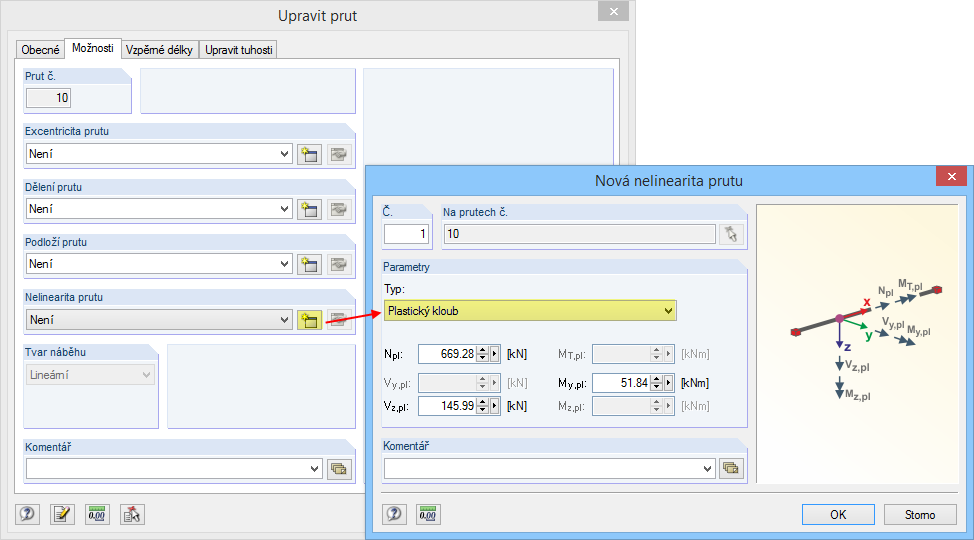Open units and decimals in Upravit prut
The width and height of the screenshot is (974, 540).
click(97, 514)
